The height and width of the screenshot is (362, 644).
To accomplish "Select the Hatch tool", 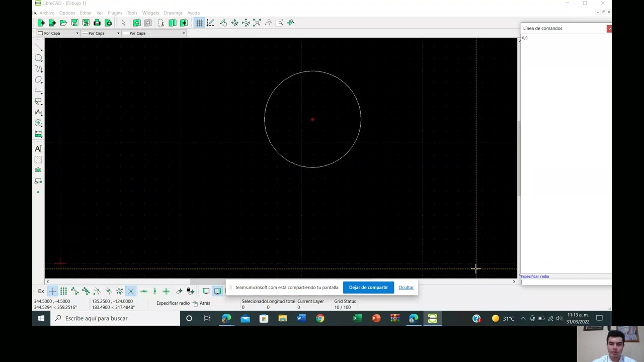I will point(38,160).
